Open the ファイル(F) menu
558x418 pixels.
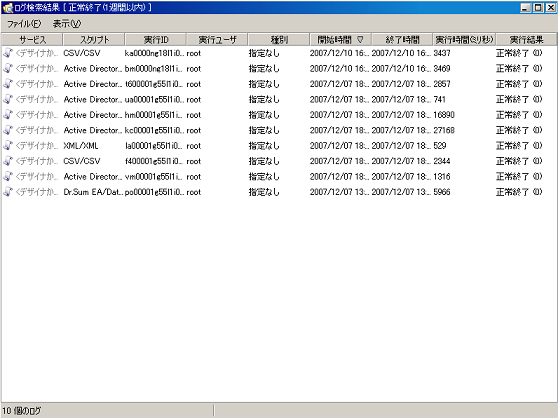[24, 24]
